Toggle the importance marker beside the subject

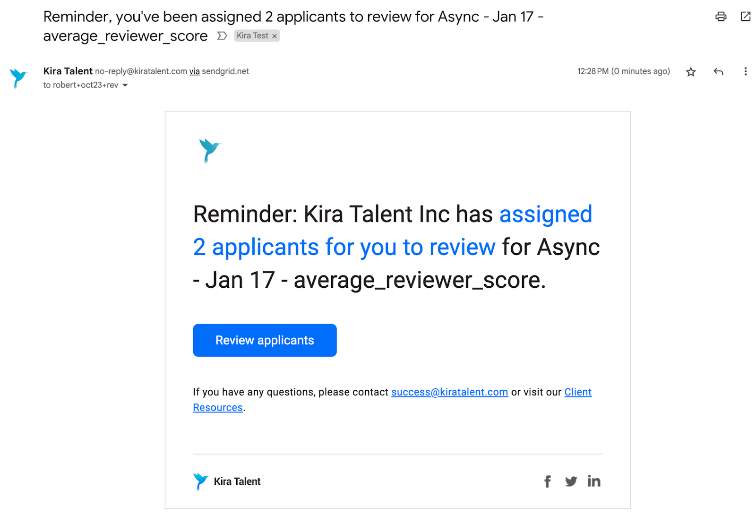coord(222,36)
